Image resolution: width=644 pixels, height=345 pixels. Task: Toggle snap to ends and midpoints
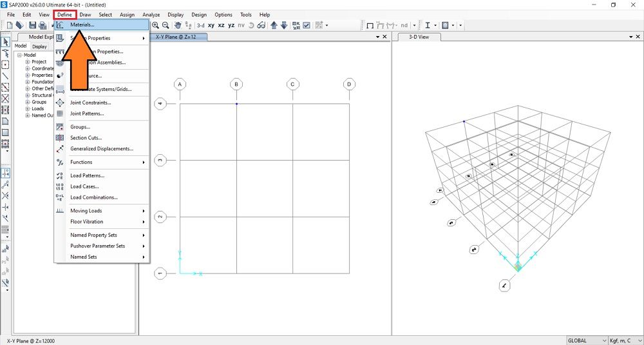point(5,184)
